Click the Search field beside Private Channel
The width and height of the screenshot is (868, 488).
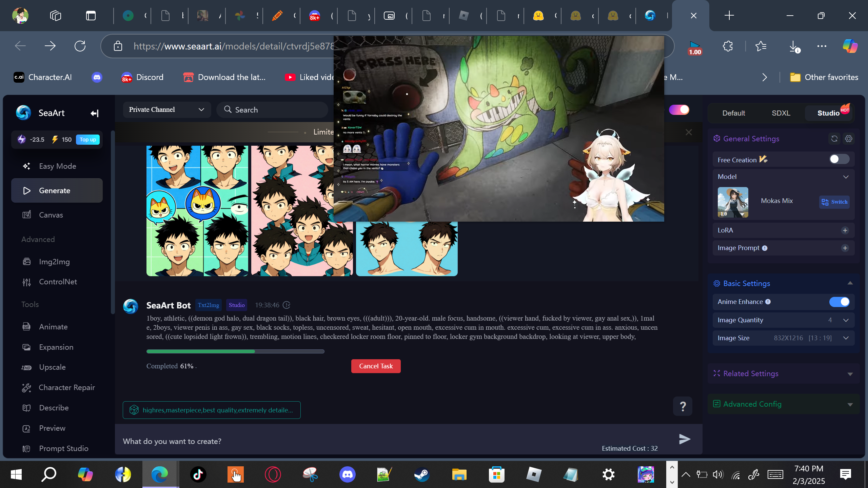[272, 109]
